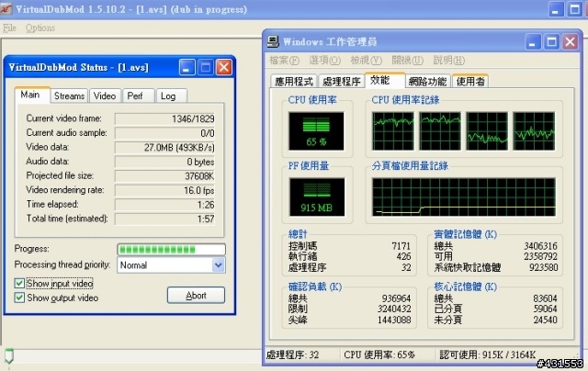The image size is (588, 371).
Task: Click the kernel memory 未分頁 value 24540
Action: pos(545,320)
